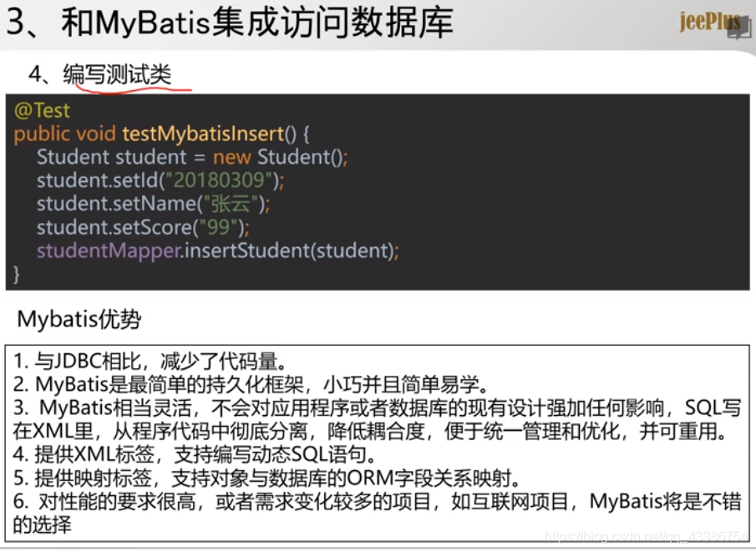Click item '3. MyBatis相当灵活' first line
Viewport: 756px width, 552px height.
pos(377,408)
